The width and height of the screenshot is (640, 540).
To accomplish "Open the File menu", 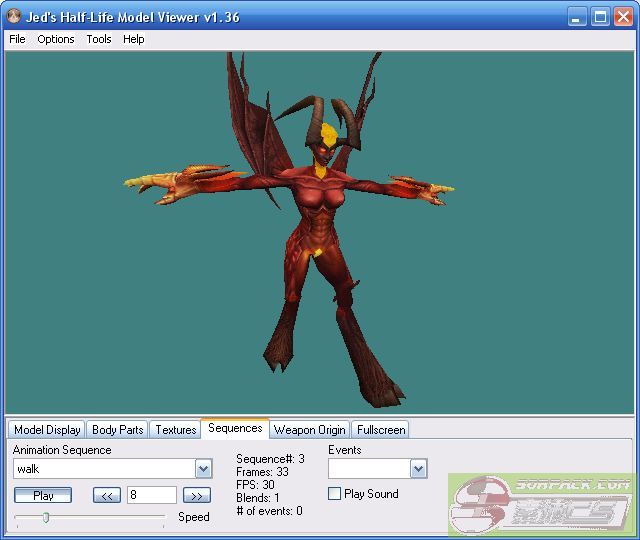I will [17, 39].
